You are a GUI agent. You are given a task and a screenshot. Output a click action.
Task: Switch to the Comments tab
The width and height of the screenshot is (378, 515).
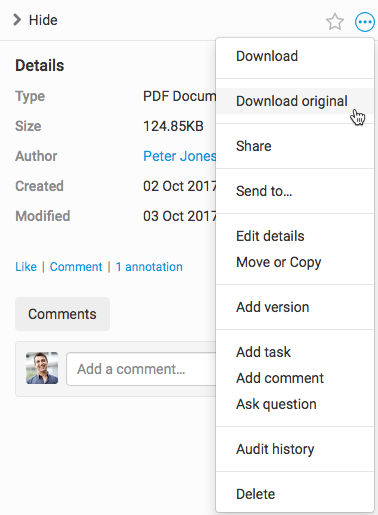pyautogui.click(x=62, y=314)
